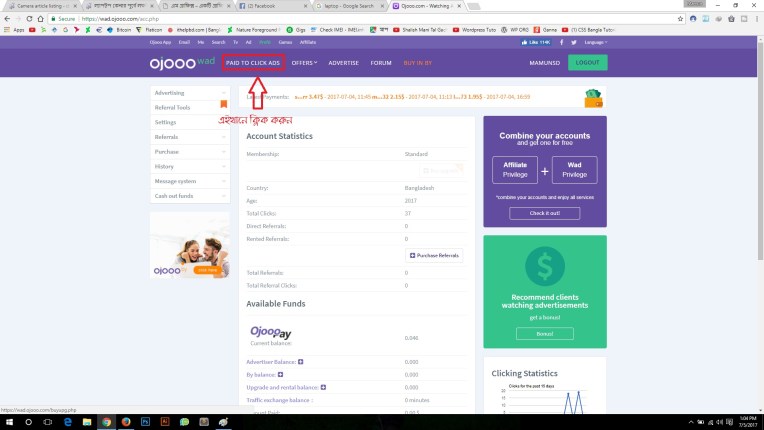This screenshot has height=430, width=764.
Task: Click the wallet icon beside latest payments
Action: 595,98
